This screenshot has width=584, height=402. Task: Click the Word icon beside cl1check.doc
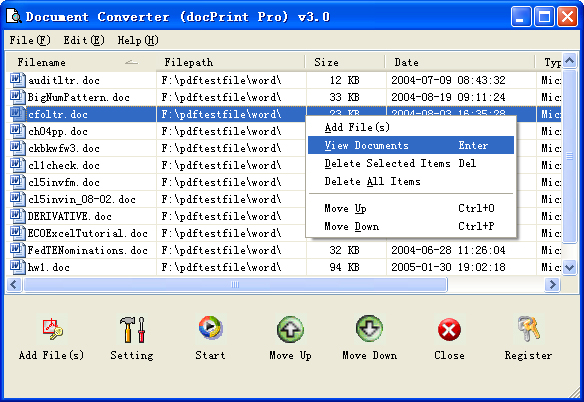[x=17, y=165]
